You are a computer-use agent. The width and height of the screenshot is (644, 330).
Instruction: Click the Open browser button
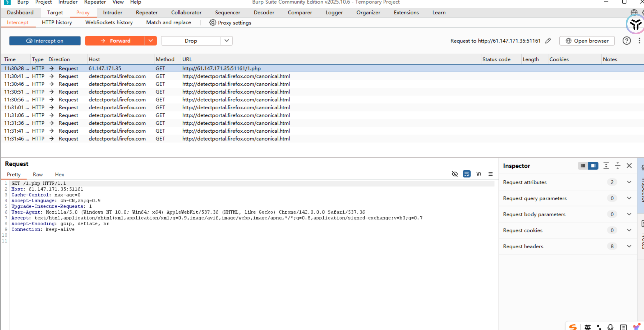point(587,41)
